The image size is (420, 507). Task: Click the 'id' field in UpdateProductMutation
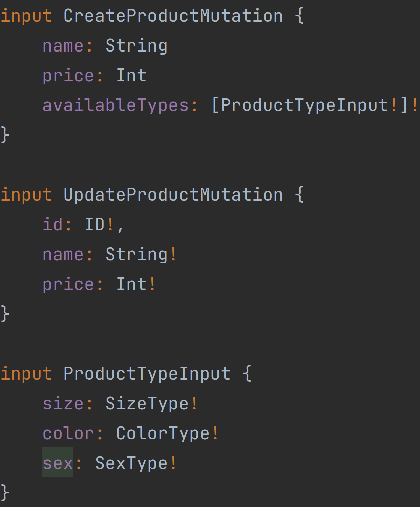pyautogui.click(x=53, y=225)
